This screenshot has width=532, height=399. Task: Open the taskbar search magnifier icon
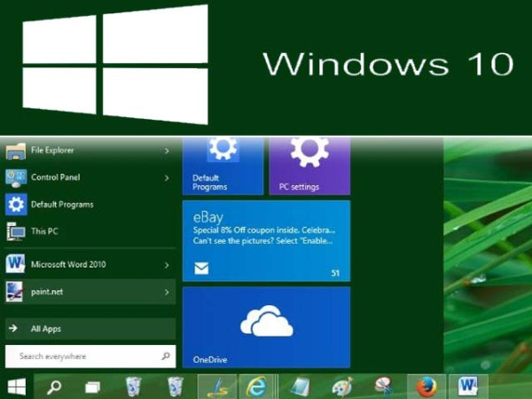[x=54, y=386]
